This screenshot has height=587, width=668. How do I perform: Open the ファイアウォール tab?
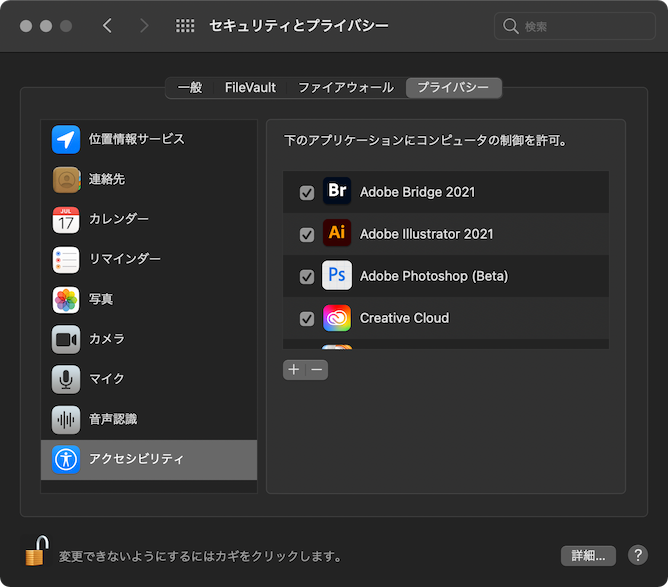[x=346, y=88]
